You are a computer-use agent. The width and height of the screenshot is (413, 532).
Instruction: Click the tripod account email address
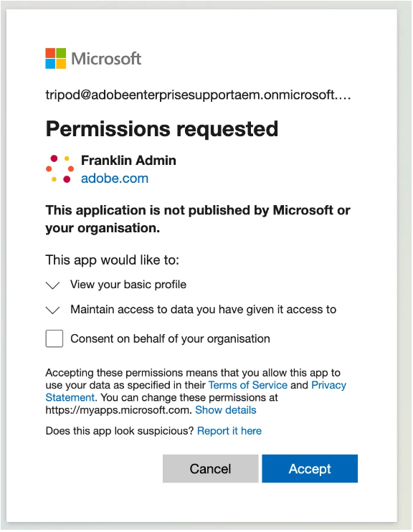click(x=198, y=95)
